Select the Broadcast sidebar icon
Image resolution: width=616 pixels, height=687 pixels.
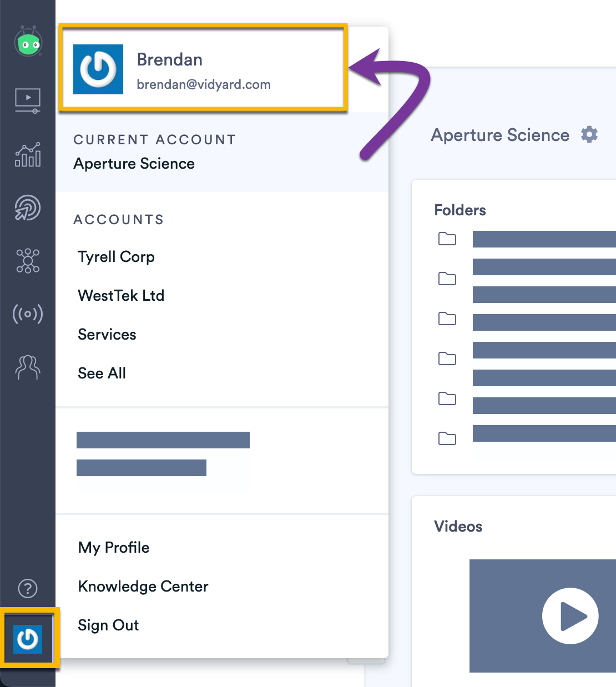coord(28,314)
